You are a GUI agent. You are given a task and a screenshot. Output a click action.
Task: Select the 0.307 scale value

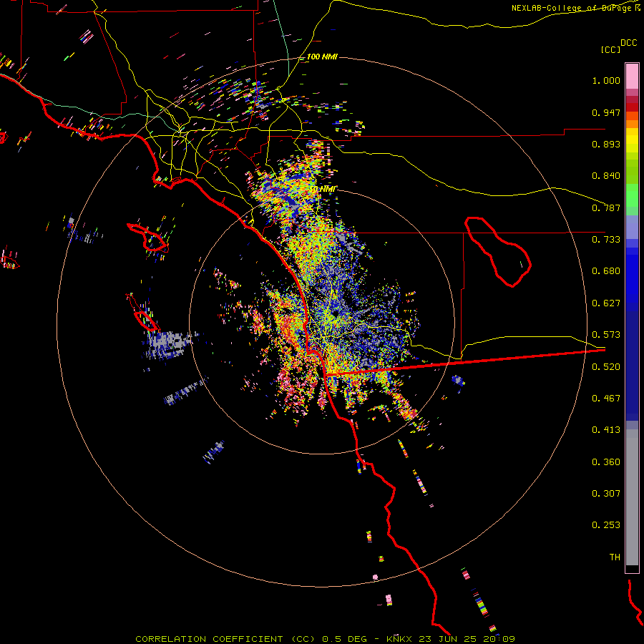(x=606, y=493)
